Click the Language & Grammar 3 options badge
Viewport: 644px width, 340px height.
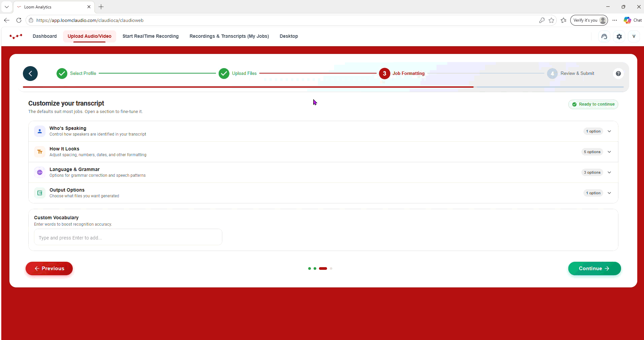[592, 172]
